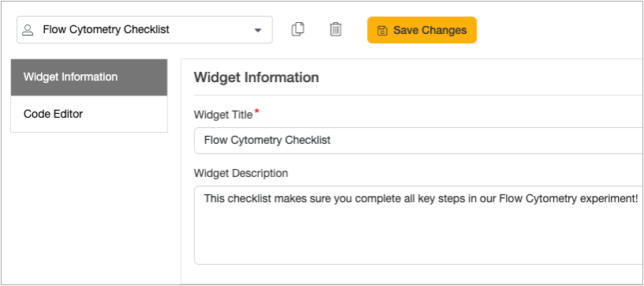Viewport: 644px width, 286px height.
Task: Click the trash delete widget icon
Action: [335, 29]
